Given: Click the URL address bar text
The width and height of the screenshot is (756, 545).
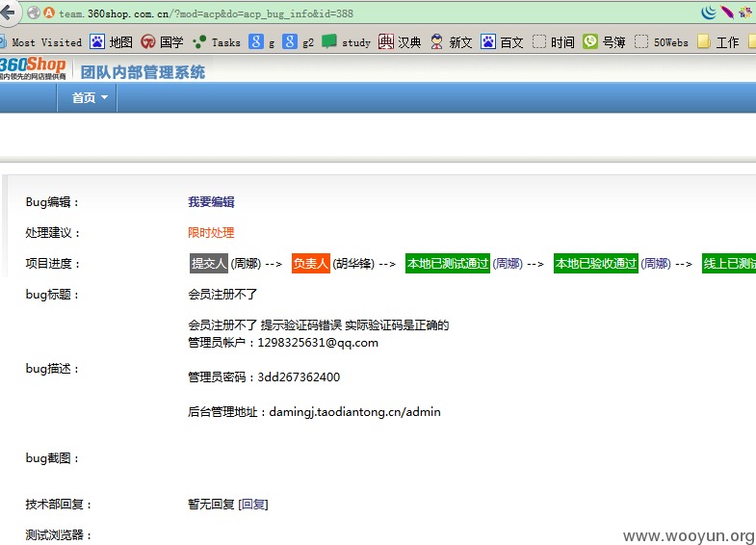Looking at the screenshot, I should click(206, 14).
